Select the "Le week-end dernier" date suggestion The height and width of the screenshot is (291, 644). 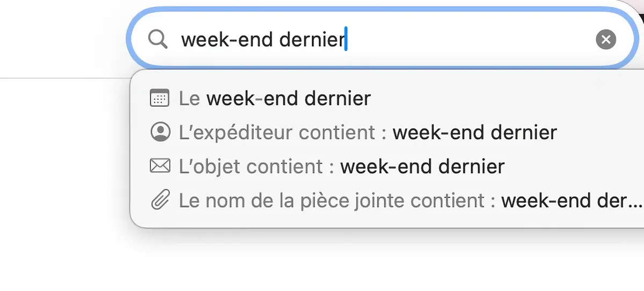coord(275,98)
